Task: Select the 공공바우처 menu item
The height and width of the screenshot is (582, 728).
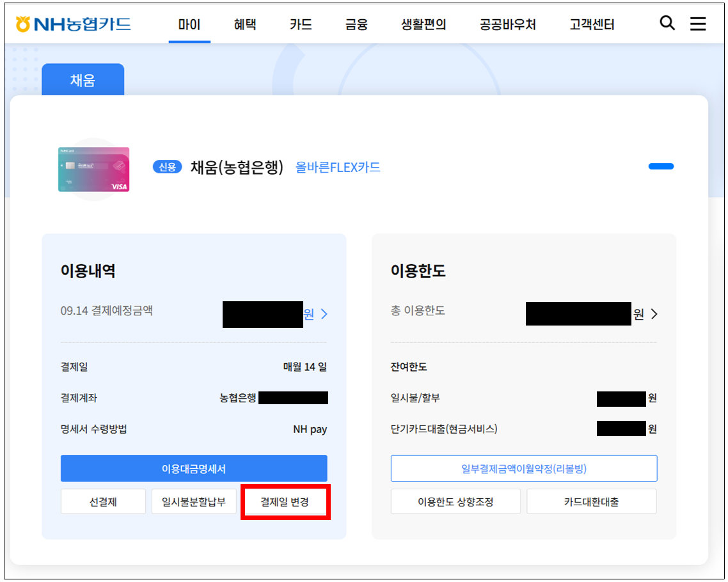Action: click(507, 25)
